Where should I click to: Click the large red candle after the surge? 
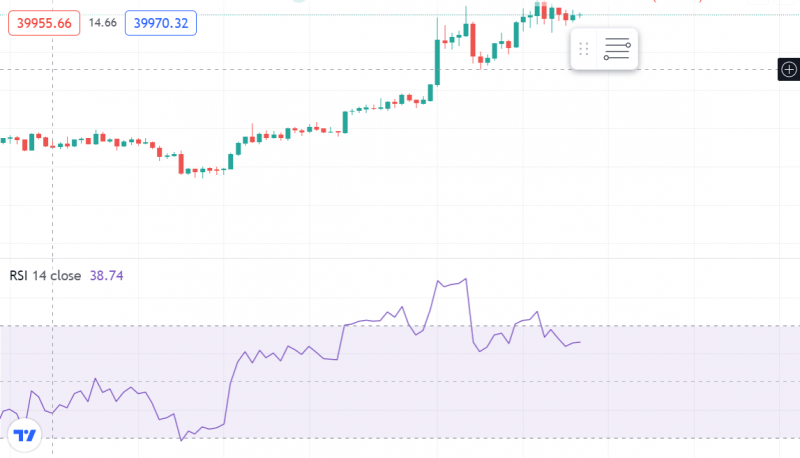(x=472, y=40)
